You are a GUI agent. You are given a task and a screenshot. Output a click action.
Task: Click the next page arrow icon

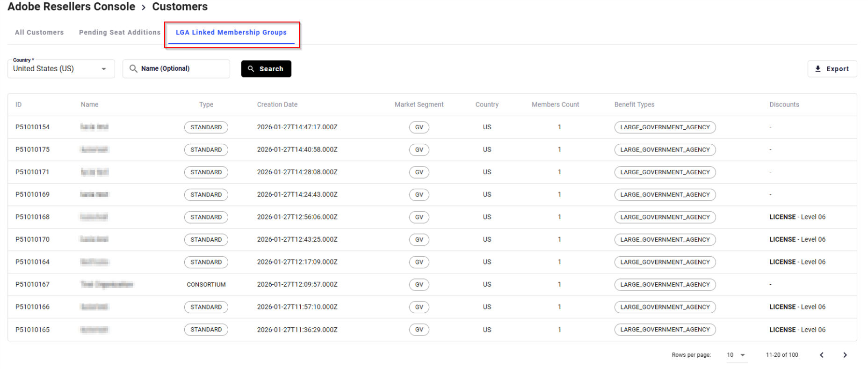pyautogui.click(x=845, y=355)
